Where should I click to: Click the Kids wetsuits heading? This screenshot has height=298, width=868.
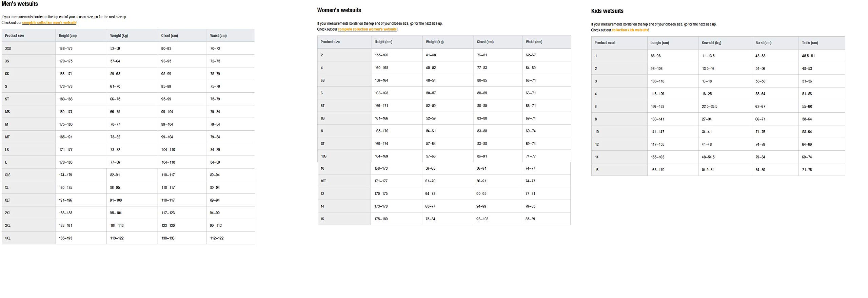coord(607,11)
